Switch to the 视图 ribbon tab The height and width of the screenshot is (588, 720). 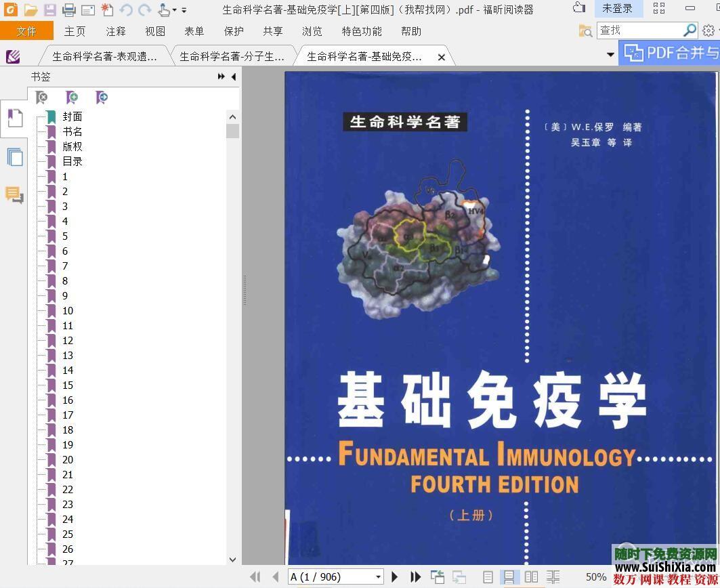tap(154, 30)
